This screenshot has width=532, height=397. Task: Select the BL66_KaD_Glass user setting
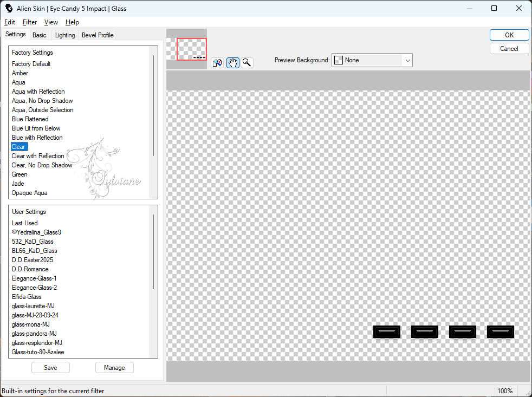pos(34,250)
